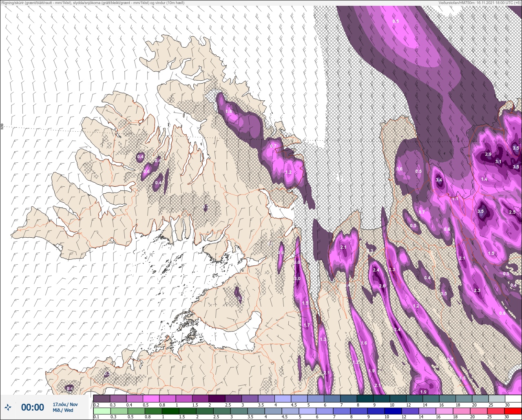Click the '2.9' precipitation value on the map
This screenshot has height=420, width=522.
(x=489, y=154)
